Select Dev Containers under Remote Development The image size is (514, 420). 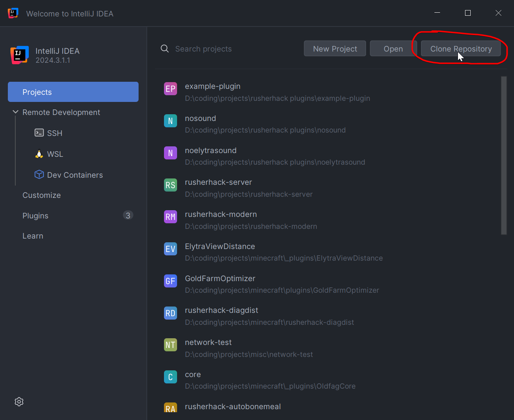75,175
